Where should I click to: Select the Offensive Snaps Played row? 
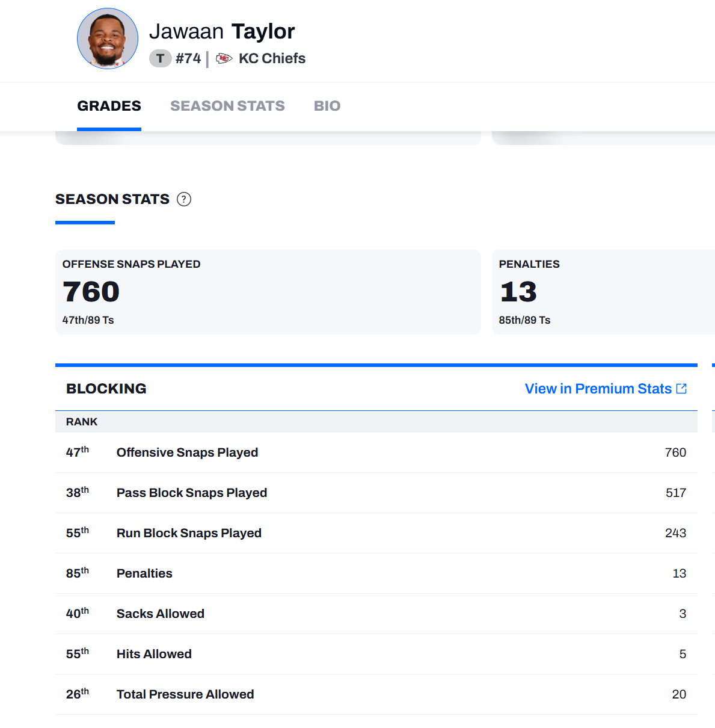pyautogui.click(x=376, y=452)
